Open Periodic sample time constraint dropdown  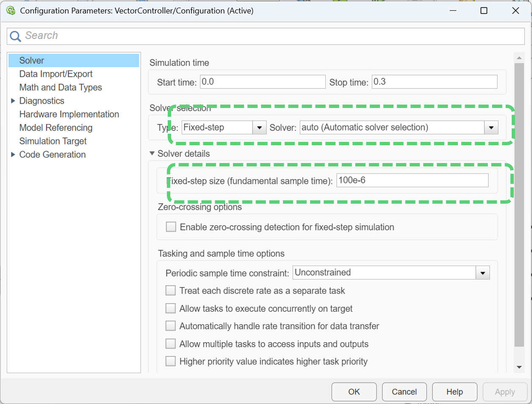point(391,273)
